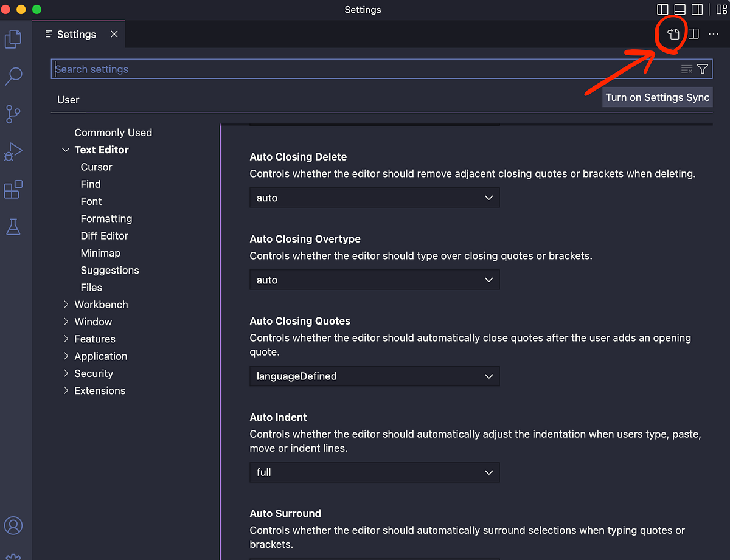Click inside the Search settings field

click(x=243, y=69)
